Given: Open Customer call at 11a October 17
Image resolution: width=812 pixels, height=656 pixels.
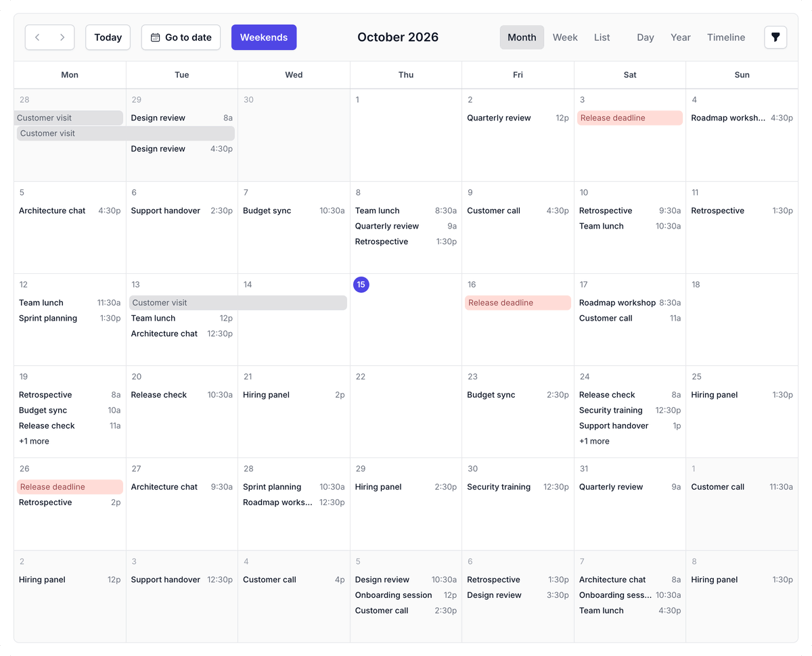Looking at the screenshot, I should pyautogui.click(x=630, y=318).
